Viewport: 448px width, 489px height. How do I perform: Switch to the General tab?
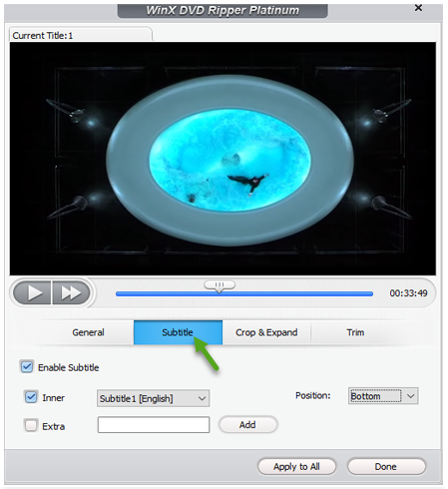(x=88, y=332)
